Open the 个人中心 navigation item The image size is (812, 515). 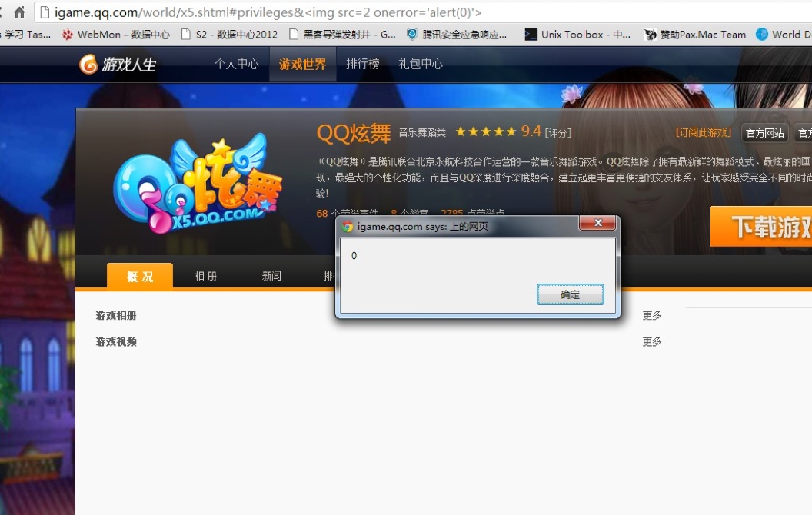coord(236,64)
